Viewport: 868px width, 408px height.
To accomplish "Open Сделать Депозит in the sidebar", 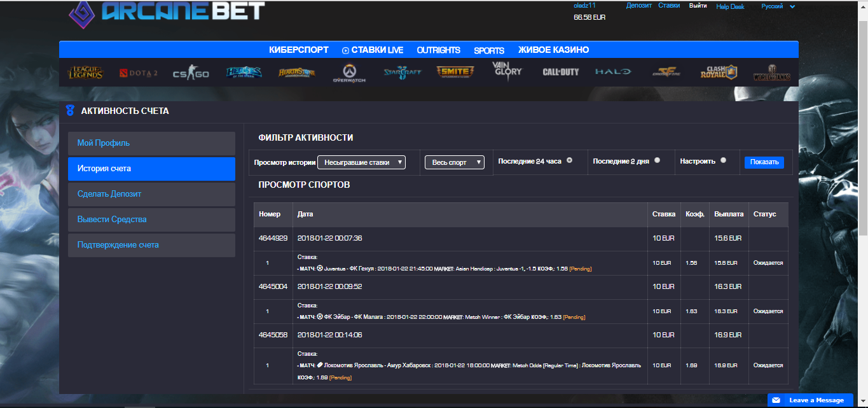I will (x=151, y=194).
